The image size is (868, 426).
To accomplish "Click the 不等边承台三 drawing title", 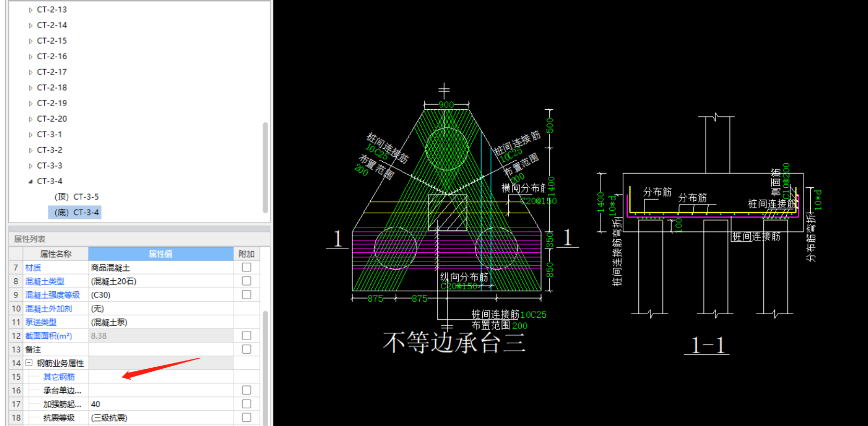I will point(455,343).
